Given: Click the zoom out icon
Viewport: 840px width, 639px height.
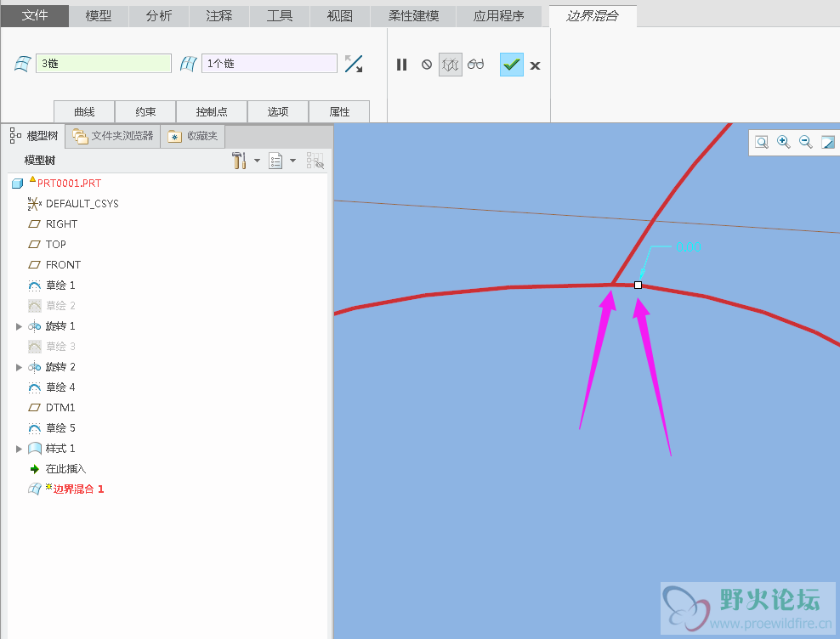Looking at the screenshot, I should (806, 142).
